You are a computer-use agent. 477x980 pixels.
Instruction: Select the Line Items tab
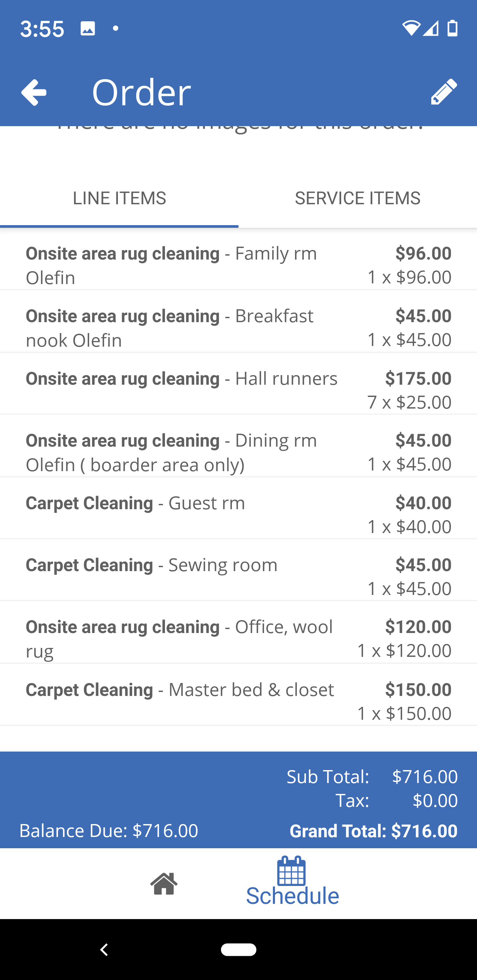(x=119, y=198)
